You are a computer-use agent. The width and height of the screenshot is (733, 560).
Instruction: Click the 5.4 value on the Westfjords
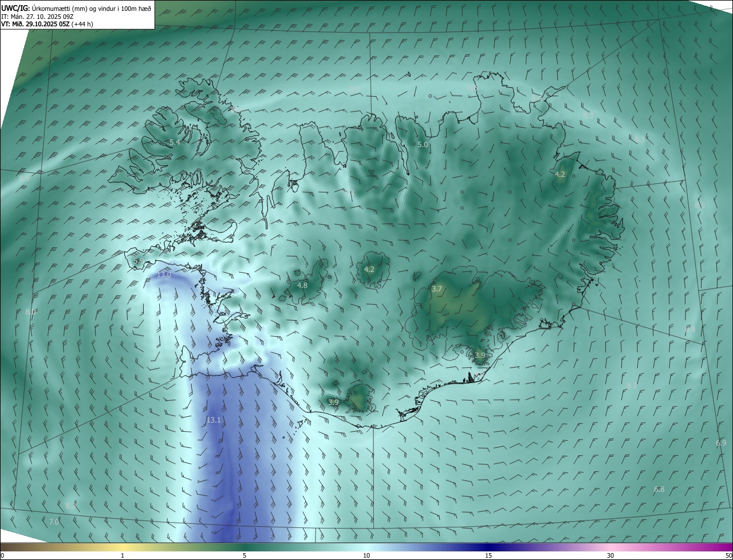[x=175, y=142]
